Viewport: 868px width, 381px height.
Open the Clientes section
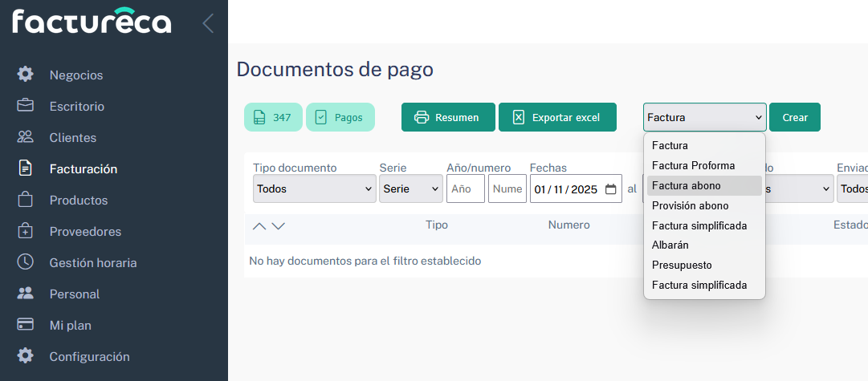pos(73,138)
